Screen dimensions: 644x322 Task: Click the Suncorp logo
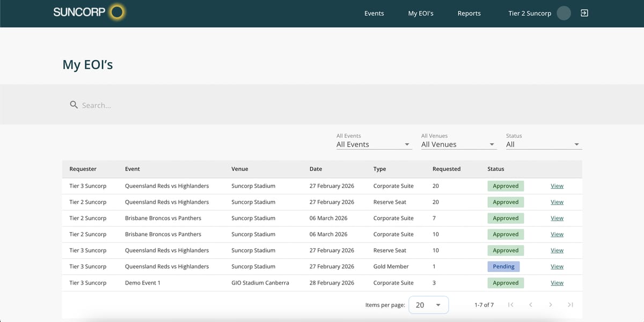pyautogui.click(x=89, y=12)
